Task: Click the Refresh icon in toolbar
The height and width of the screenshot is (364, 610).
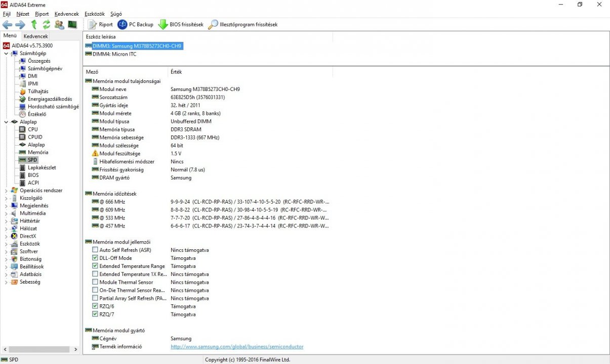Action: coord(47,24)
